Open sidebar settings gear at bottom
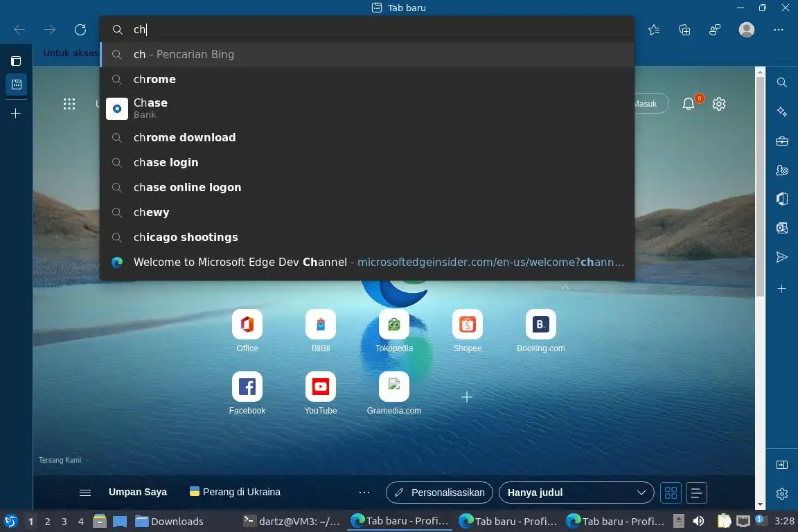This screenshot has height=532, width=798. [x=781, y=493]
